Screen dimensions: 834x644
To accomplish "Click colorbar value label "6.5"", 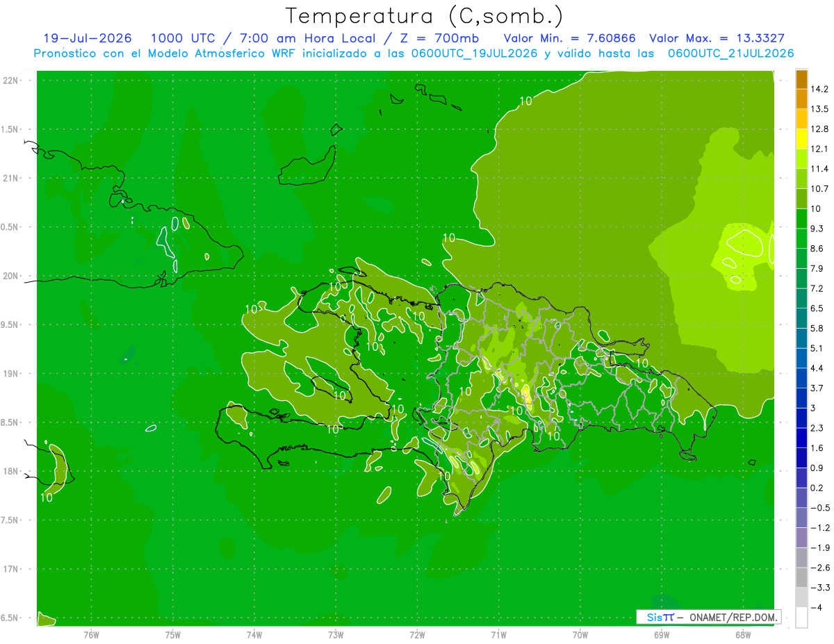I will pos(817,308).
